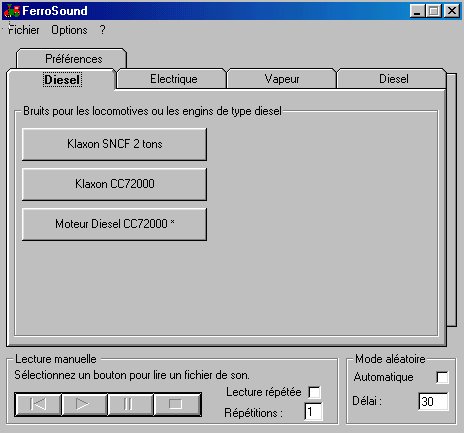
Task: Click the Délai input field
Action: click(x=433, y=401)
